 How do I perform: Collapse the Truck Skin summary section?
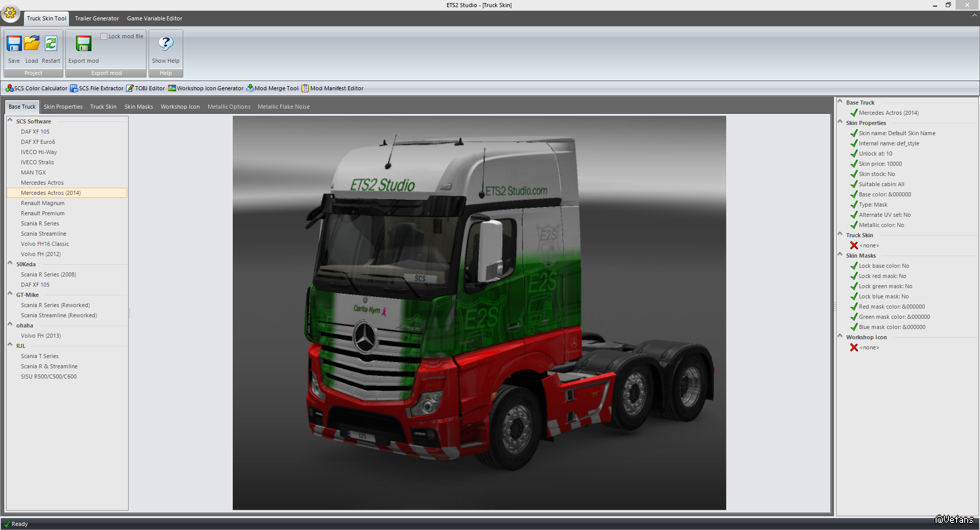[840, 234]
